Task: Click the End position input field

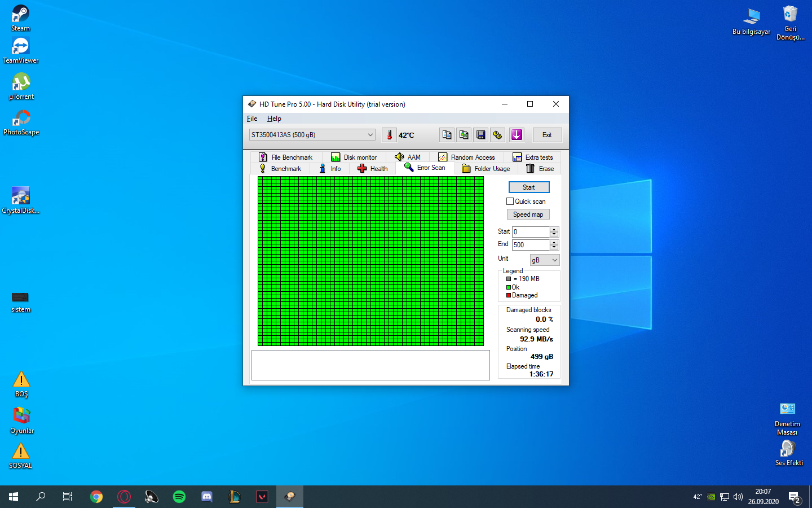Action: click(x=531, y=244)
